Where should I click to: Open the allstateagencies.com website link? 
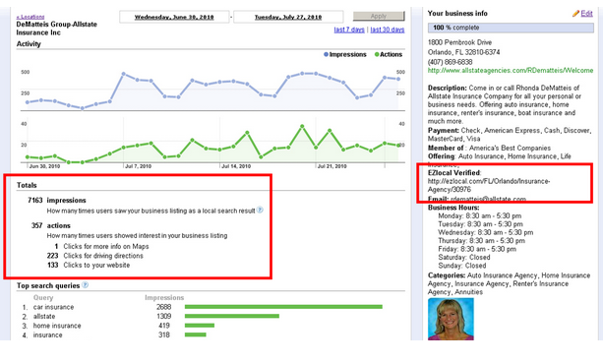click(x=511, y=71)
